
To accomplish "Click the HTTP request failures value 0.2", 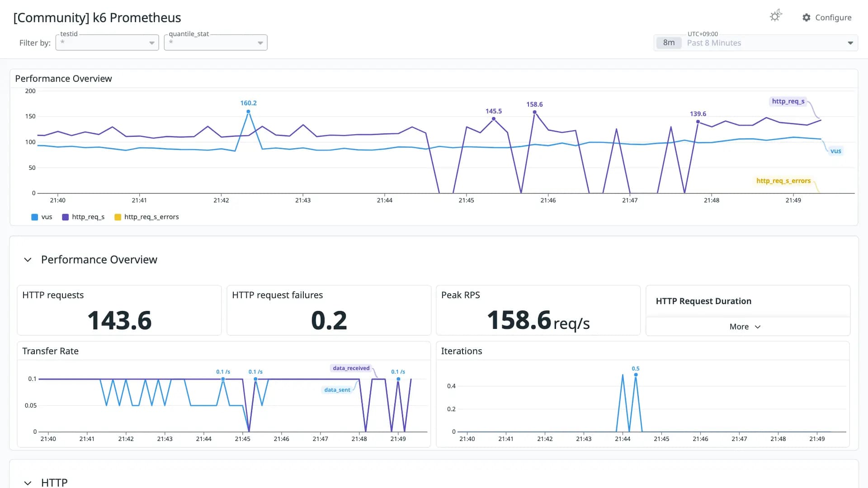I will tap(329, 320).
